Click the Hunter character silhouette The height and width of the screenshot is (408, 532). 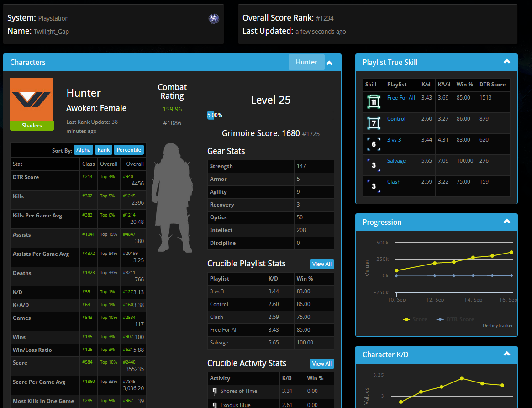[x=172, y=197]
